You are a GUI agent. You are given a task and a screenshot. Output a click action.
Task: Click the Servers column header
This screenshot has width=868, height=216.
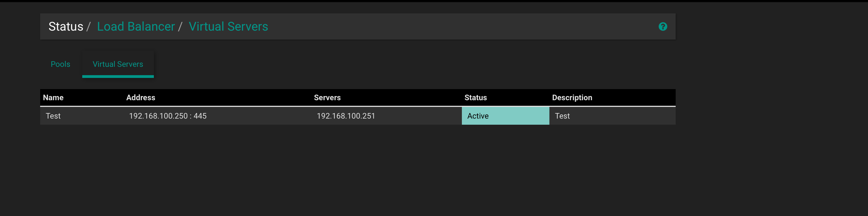coord(327,98)
